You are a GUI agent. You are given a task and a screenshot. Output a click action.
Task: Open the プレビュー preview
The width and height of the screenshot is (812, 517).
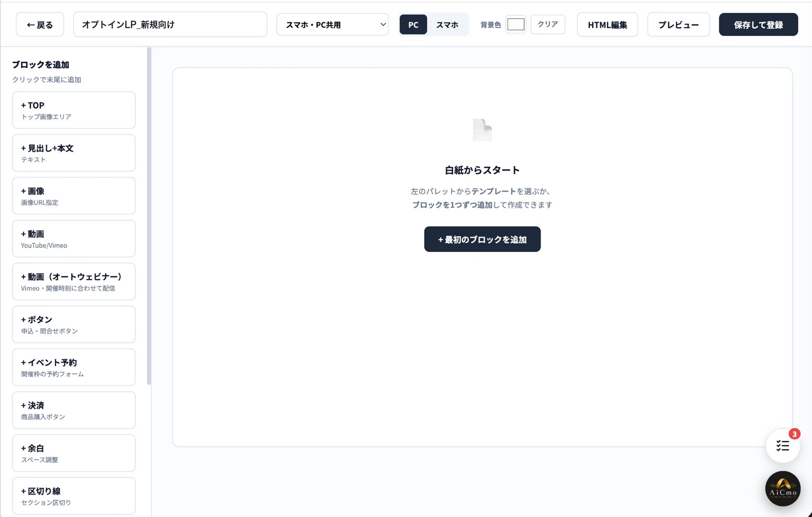(x=679, y=24)
